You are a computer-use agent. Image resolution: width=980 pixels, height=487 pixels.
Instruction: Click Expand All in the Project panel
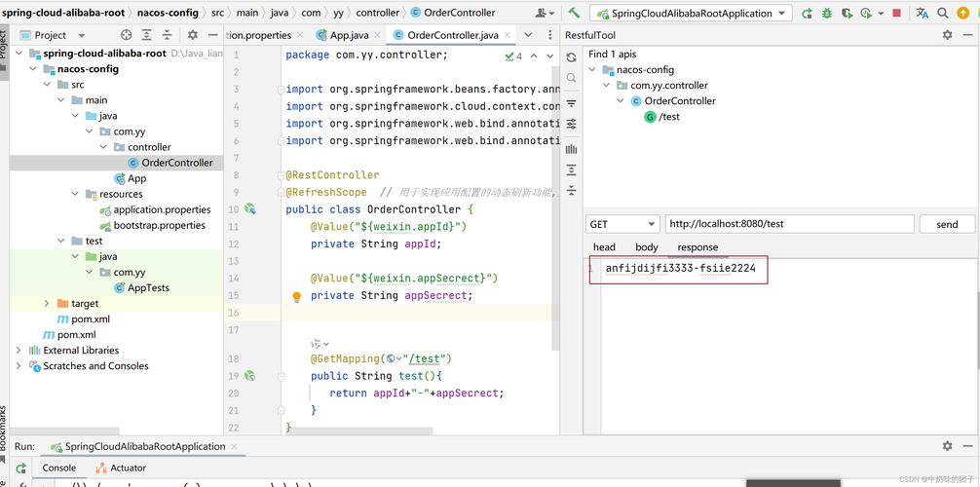146,35
